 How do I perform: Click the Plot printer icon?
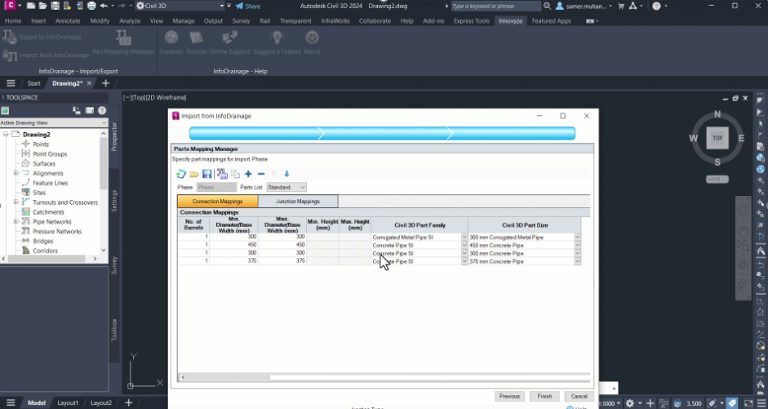coord(92,6)
